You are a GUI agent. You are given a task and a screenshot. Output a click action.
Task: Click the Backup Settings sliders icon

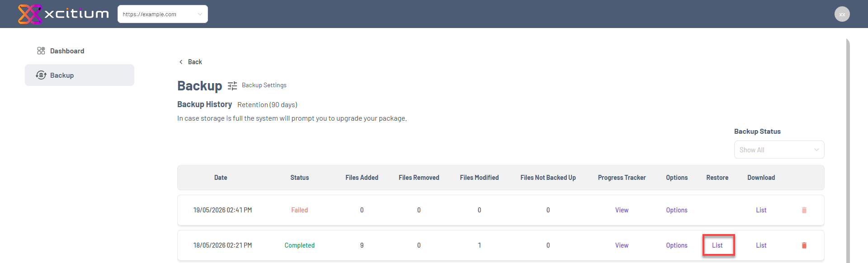click(x=232, y=85)
